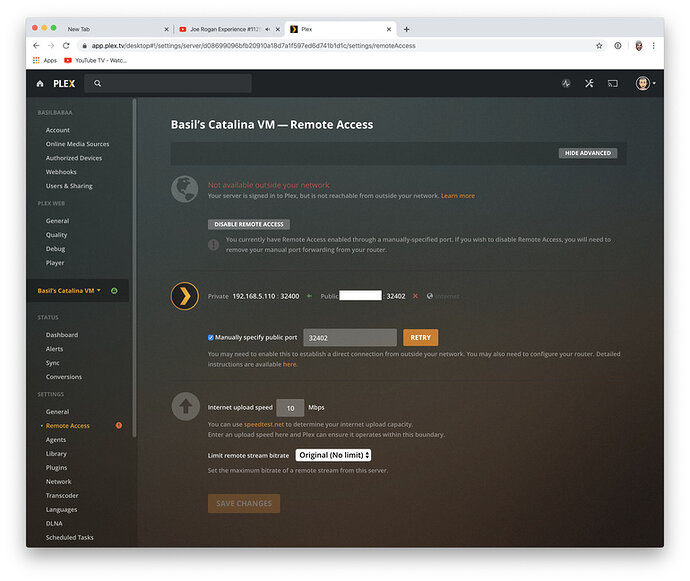Click the search magnifier icon
690x581 pixels.
pos(98,83)
